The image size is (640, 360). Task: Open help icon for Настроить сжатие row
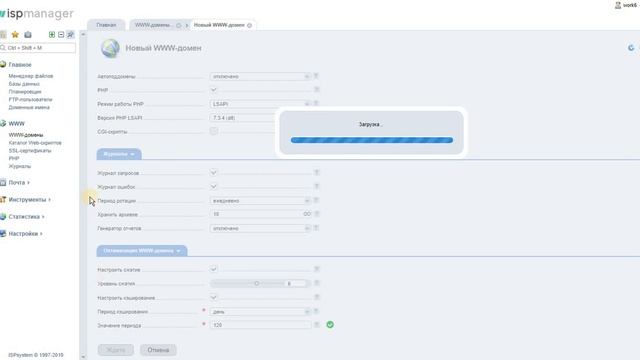[x=316, y=269]
